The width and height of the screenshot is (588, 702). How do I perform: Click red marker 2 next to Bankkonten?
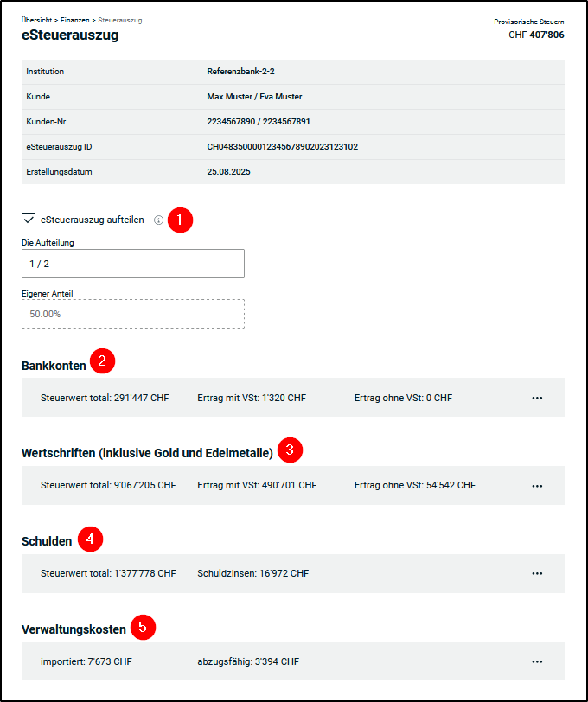(102, 361)
